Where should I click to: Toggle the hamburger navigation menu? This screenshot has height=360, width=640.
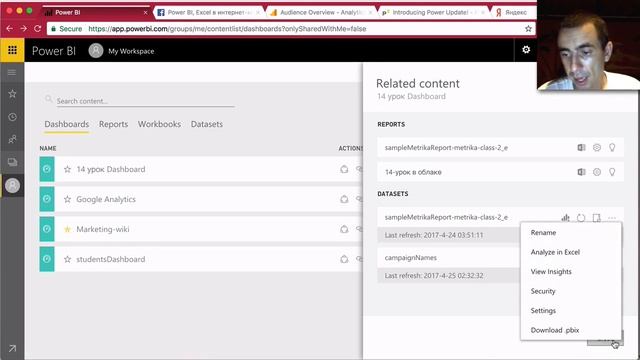(12, 73)
